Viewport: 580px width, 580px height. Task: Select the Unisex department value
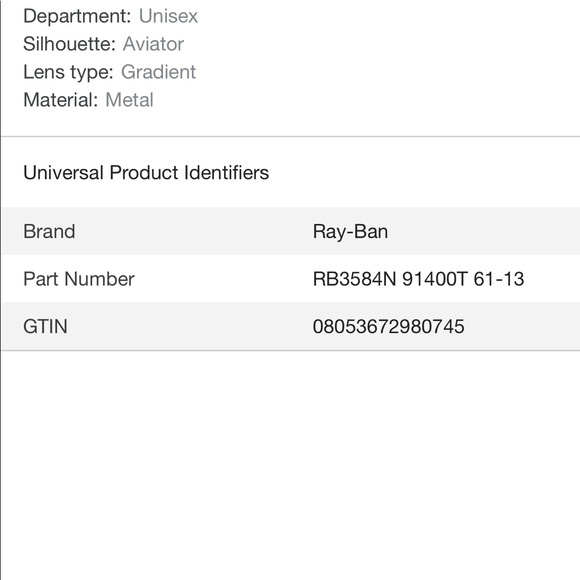168,16
